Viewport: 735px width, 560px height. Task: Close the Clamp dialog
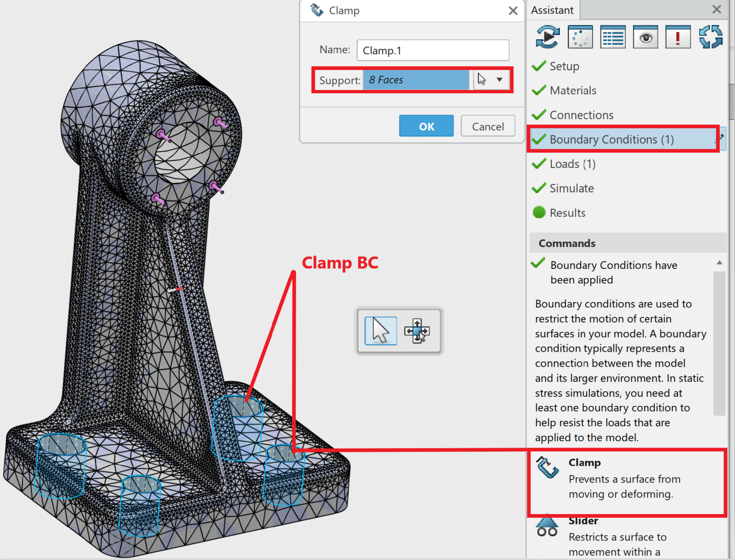point(513,11)
